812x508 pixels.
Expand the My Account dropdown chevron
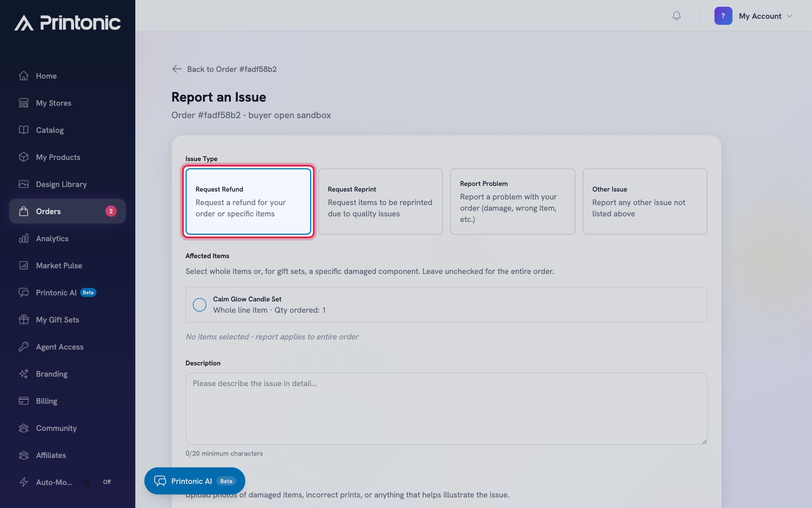[x=789, y=16]
